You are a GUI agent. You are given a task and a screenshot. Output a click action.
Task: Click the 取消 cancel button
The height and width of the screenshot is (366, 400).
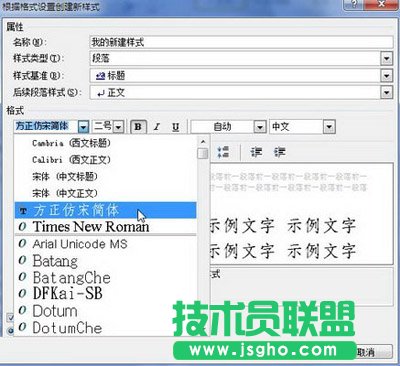point(372,352)
